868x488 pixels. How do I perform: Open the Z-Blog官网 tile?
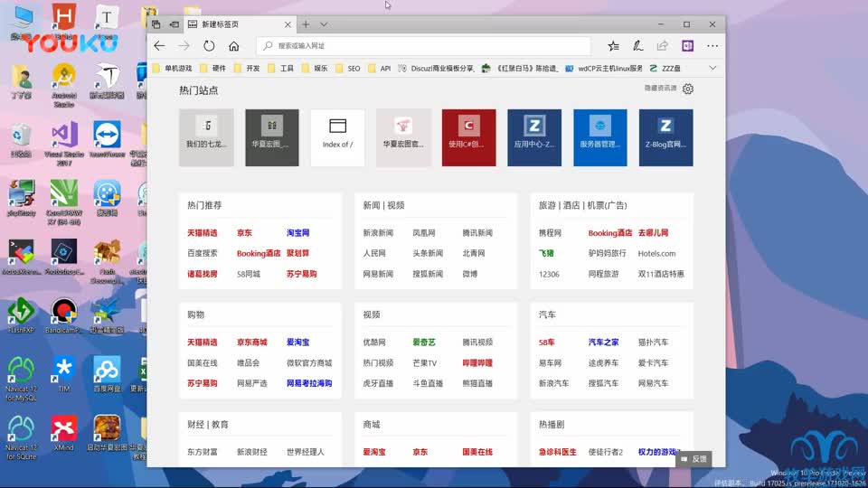click(x=666, y=137)
